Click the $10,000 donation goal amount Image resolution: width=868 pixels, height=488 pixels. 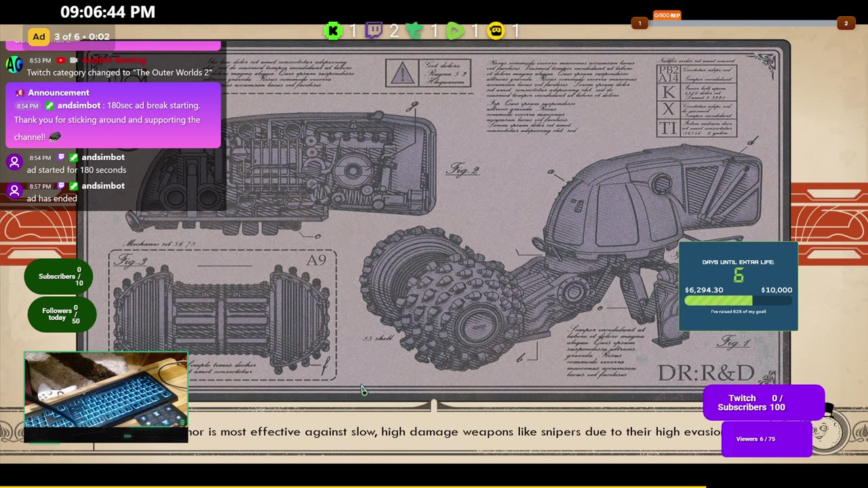pyautogui.click(x=776, y=290)
